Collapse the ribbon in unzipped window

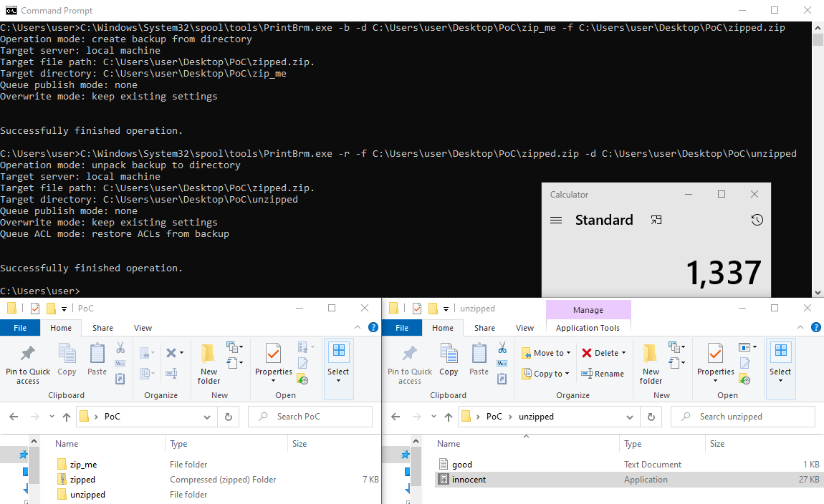point(800,327)
